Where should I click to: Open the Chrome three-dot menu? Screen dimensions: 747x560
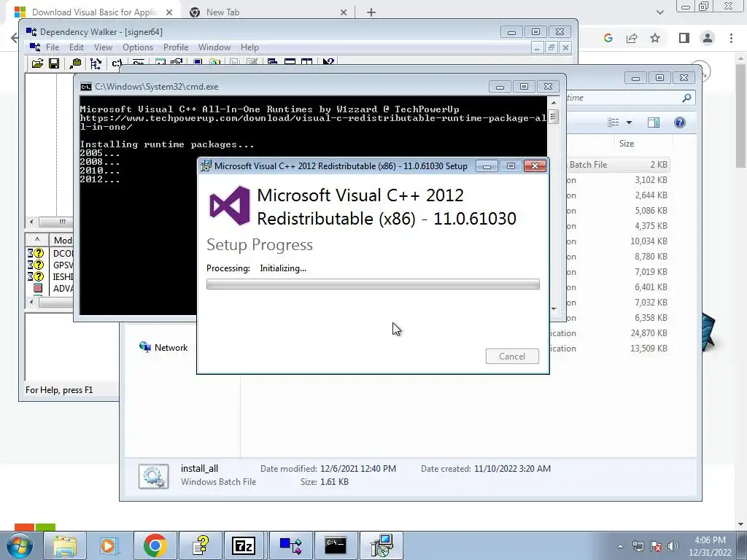pos(731,38)
